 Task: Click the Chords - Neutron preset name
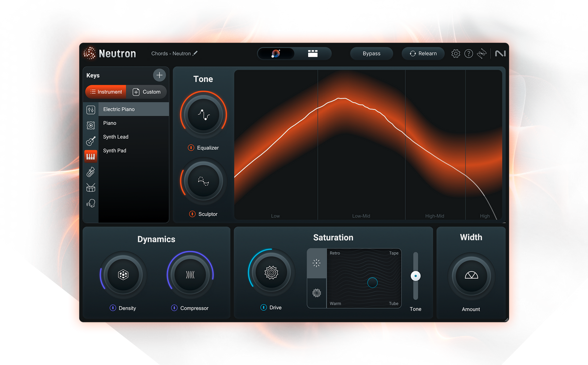click(x=171, y=53)
